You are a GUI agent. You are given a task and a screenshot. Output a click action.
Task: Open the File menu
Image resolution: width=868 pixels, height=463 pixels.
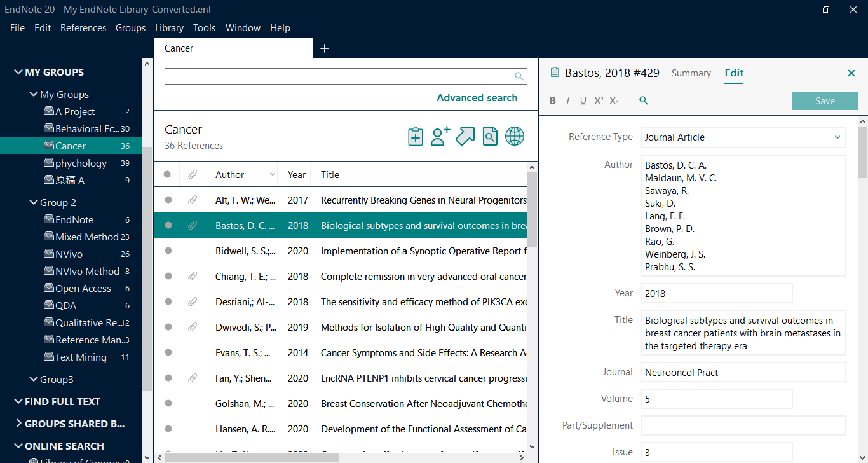point(17,28)
